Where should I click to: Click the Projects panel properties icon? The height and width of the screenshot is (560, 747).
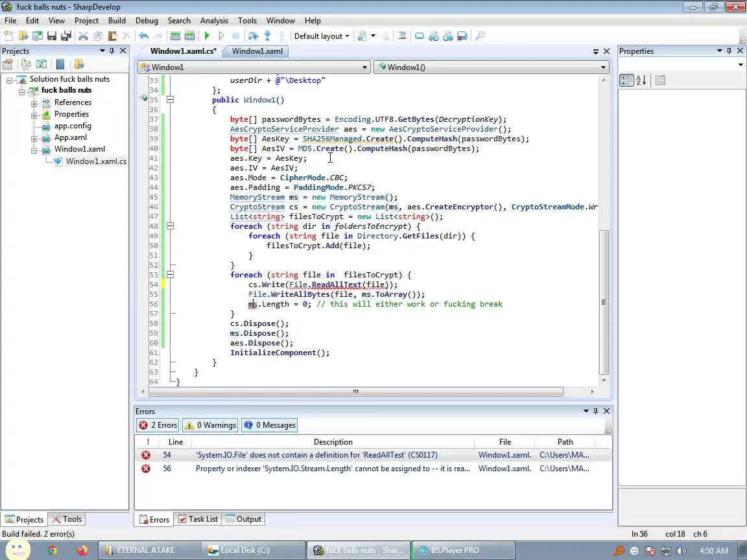tap(8, 64)
